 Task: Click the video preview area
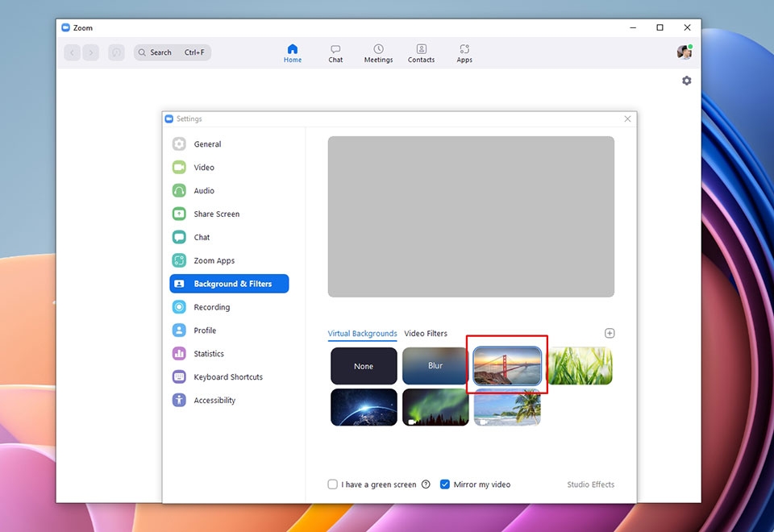471,217
